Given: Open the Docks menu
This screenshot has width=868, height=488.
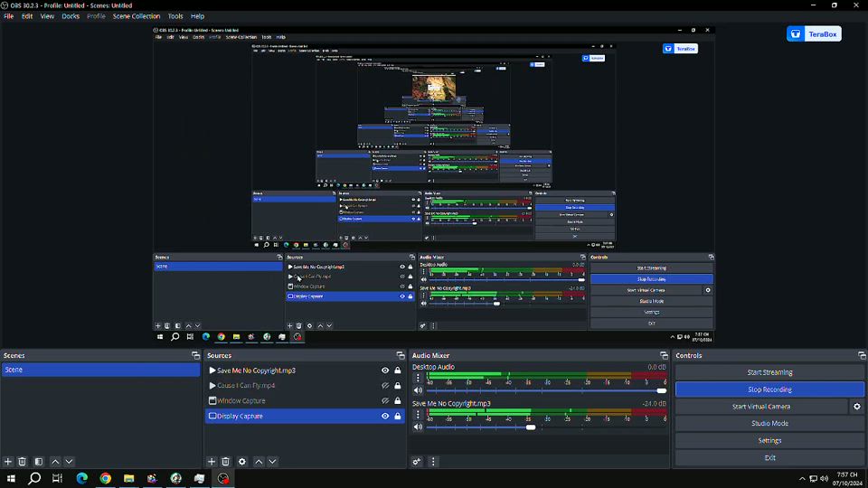Looking at the screenshot, I should [71, 16].
